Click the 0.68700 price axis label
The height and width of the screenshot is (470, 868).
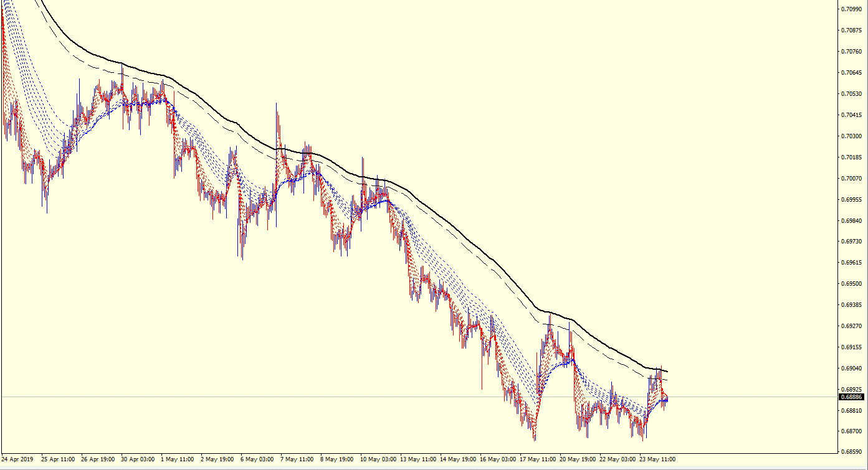(x=851, y=431)
